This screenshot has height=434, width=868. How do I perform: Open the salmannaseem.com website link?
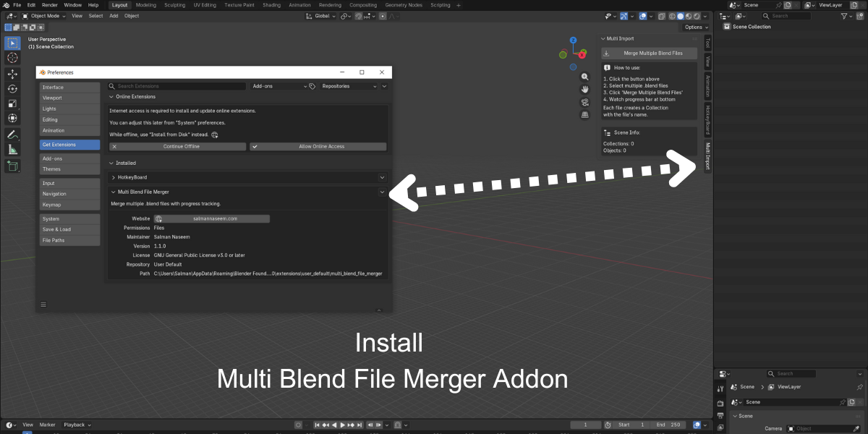(212, 218)
